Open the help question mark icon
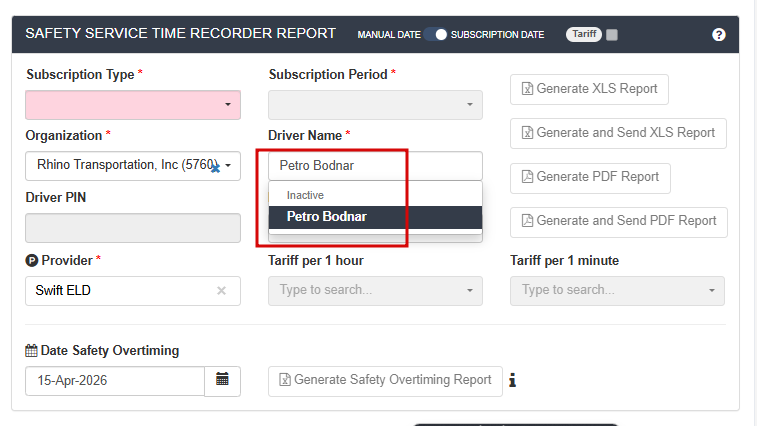Image resolution: width=757 pixels, height=426 pixels. click(x=718, y=34)
